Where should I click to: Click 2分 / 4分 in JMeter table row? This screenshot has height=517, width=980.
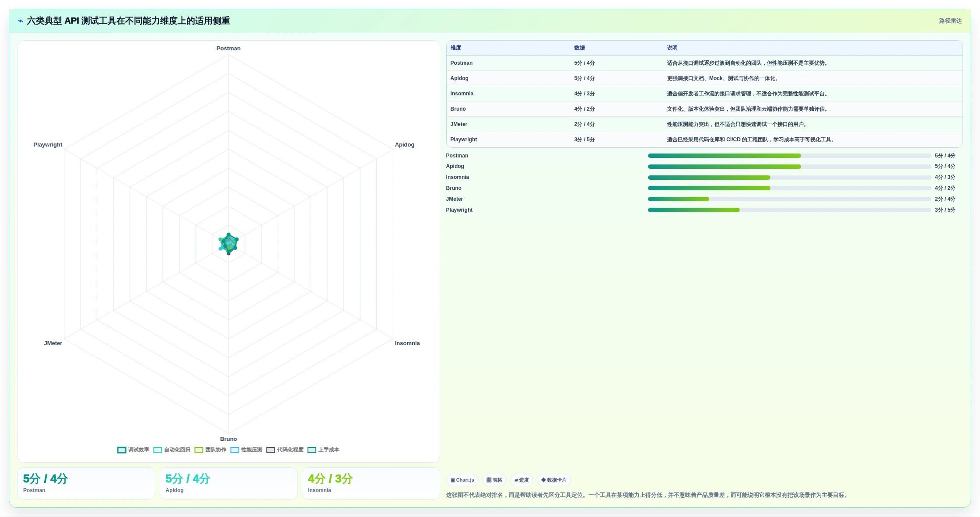[584, 124]
